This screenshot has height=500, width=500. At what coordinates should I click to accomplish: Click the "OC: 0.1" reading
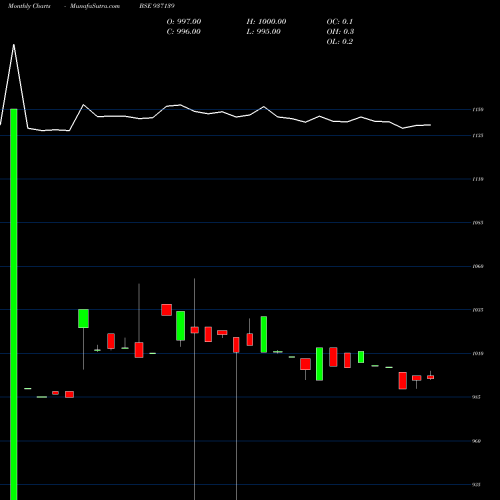click(339, 22)
